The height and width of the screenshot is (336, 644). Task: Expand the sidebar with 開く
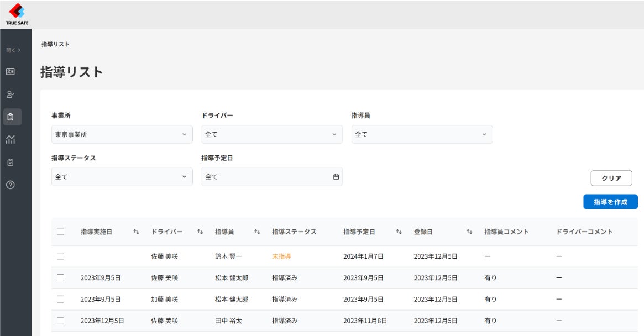pos(13,50)
